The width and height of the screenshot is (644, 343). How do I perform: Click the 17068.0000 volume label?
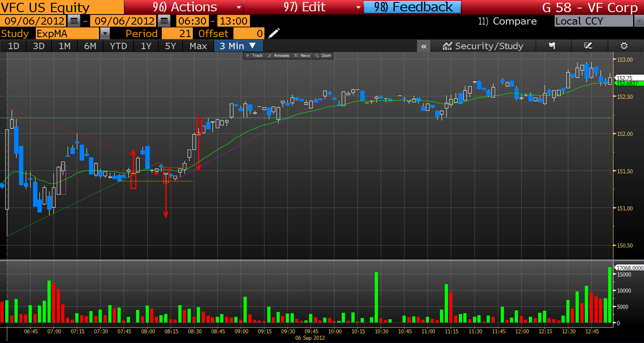[x=630, y=268]
